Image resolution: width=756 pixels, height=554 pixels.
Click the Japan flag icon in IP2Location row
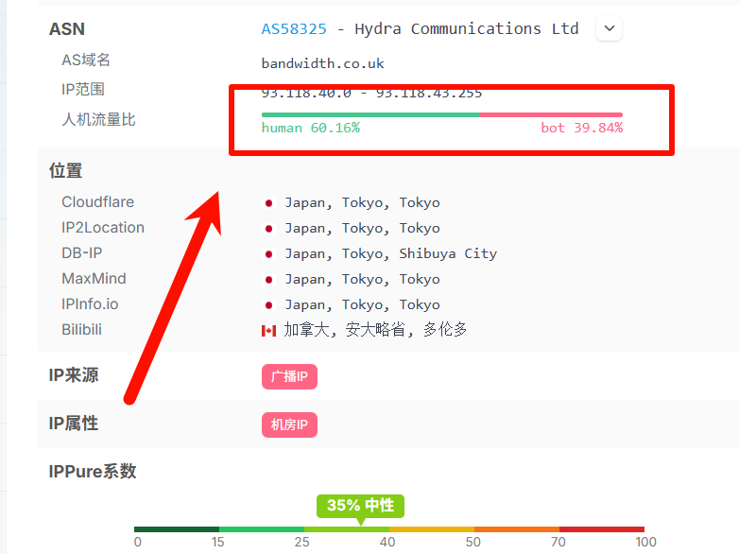[x=268, y=229]
